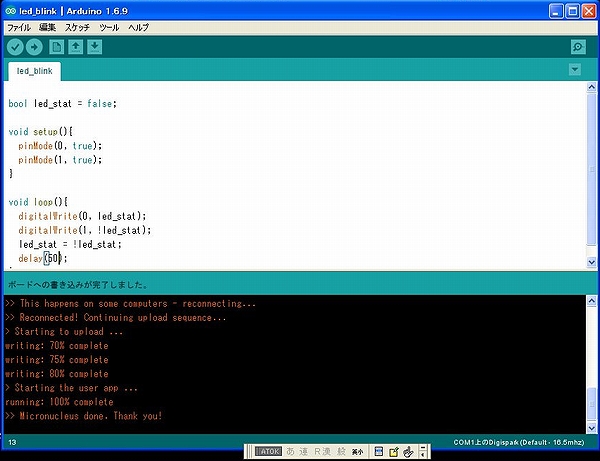Open the ファイル menu
Screen dimensions: 600x461
[19, 28]
